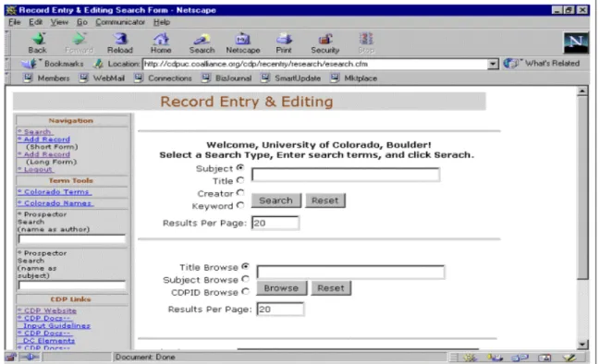Open CDP Docs DC Elements link

(46, 337)
